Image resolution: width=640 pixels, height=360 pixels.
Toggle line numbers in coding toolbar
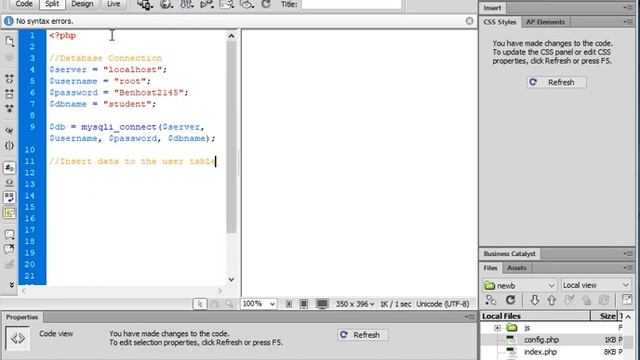[x=9, y=168]
